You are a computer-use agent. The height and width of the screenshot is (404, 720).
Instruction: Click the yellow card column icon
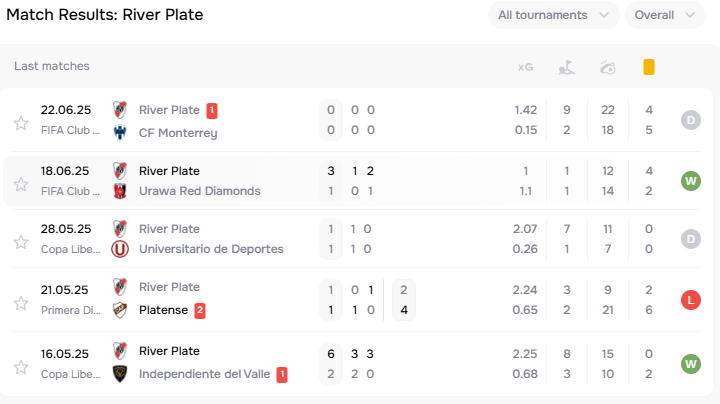(648, 67)
